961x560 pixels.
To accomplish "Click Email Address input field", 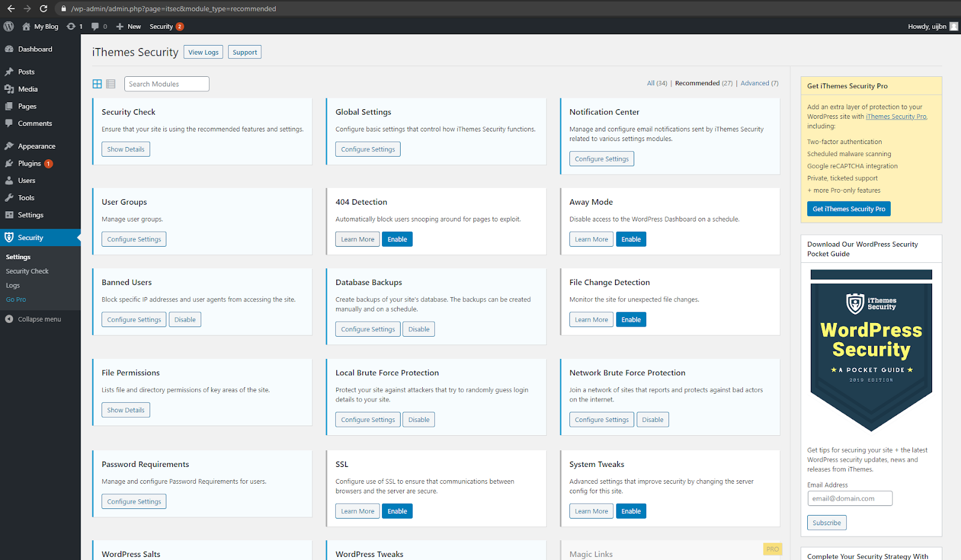I will 850,499.
